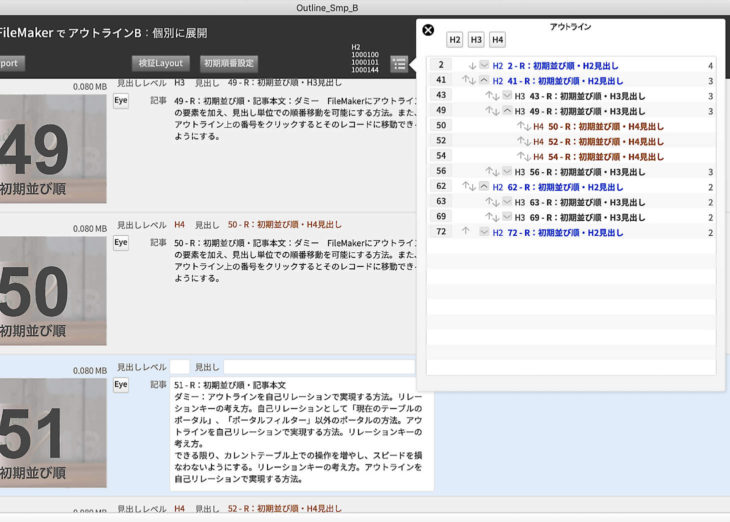Shift H4 row 50 down with down arrow
730x522 pixels.
[527, 127]
